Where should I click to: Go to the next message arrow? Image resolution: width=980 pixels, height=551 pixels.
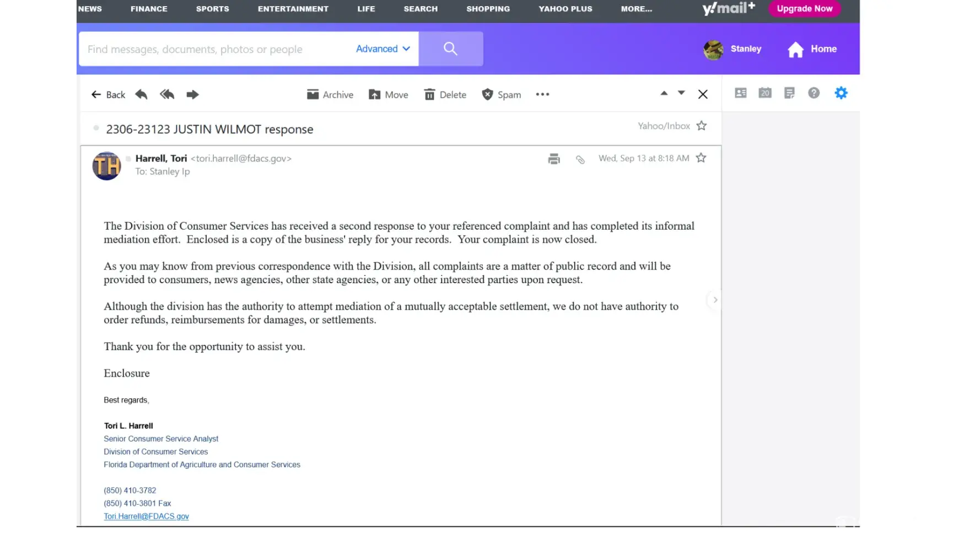tap(682, 93)
